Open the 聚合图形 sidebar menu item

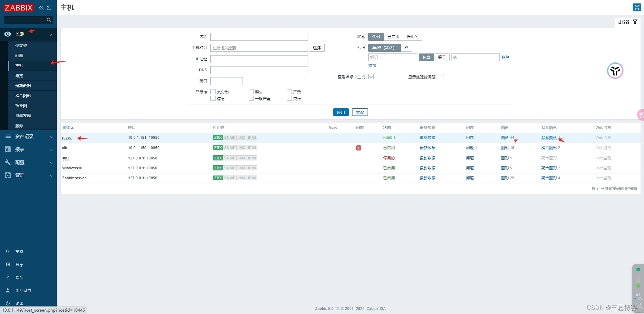pyautogui.click(x=32, y=96)
